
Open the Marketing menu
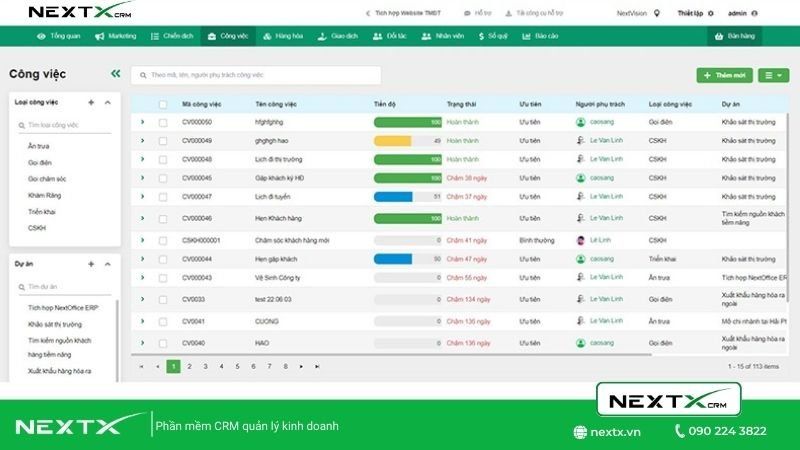[116, 36]
